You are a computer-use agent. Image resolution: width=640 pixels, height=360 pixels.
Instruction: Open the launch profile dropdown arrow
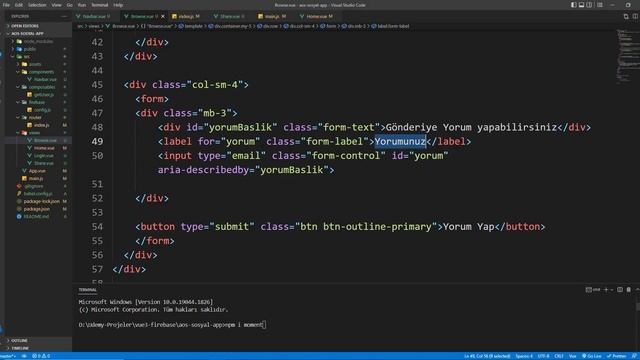click(x=611, y=290)
